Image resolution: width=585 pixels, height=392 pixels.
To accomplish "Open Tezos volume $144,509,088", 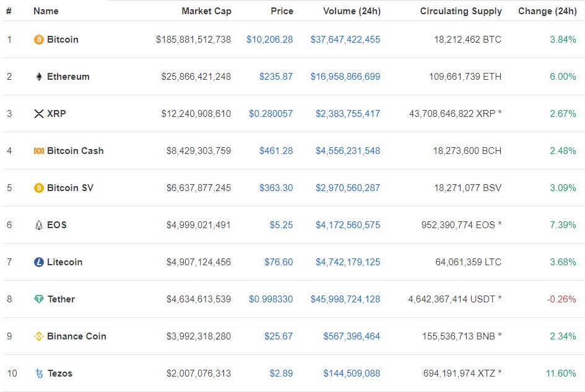I will click(352, 373).
